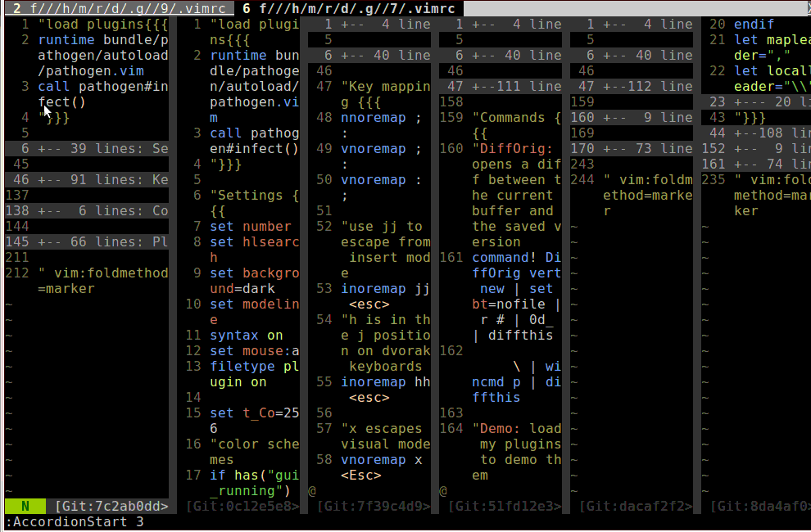
Task: Focus the window with status Git:0c12e5e8
Action: pos(242,506)
